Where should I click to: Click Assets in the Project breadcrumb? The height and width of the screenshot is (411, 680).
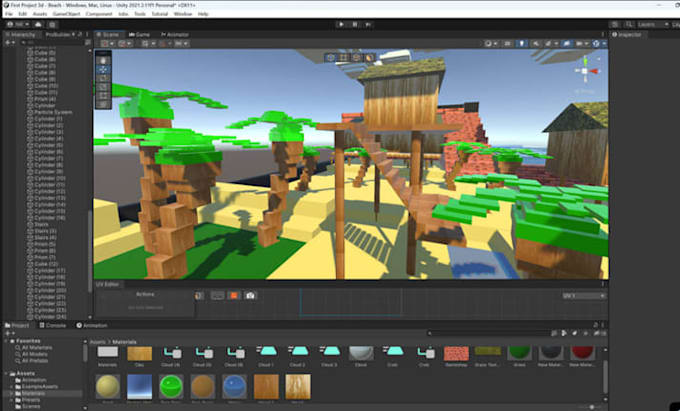point(98,342)
